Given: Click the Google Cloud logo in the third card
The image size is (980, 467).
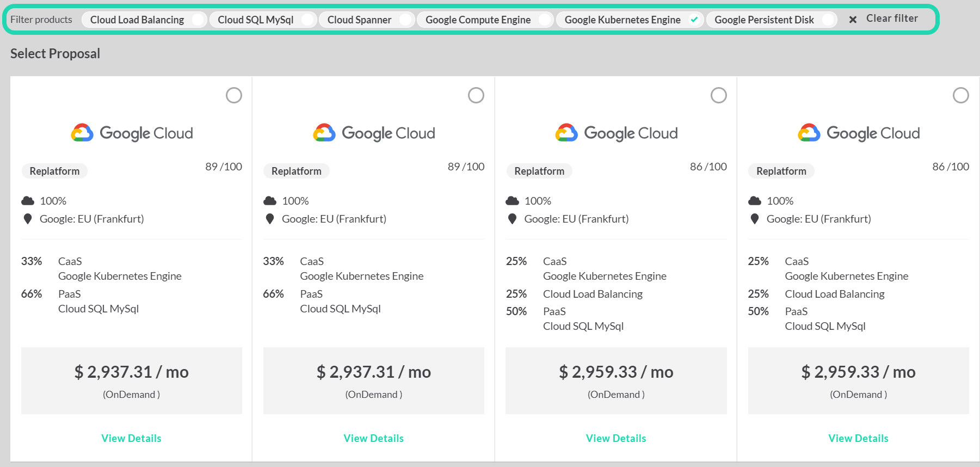Looking at the screenshot, I should coord(617,133).
